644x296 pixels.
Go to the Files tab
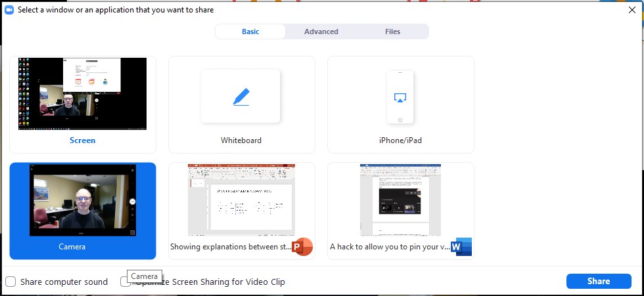coord(392,32)
